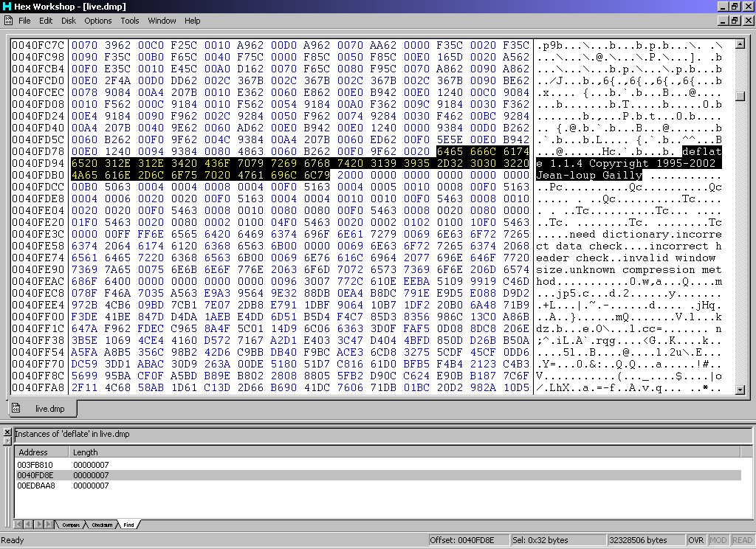Toggle OVR overwrite mode indicator
This screenshot has width=756, height=549.
[x=695, y=540]
